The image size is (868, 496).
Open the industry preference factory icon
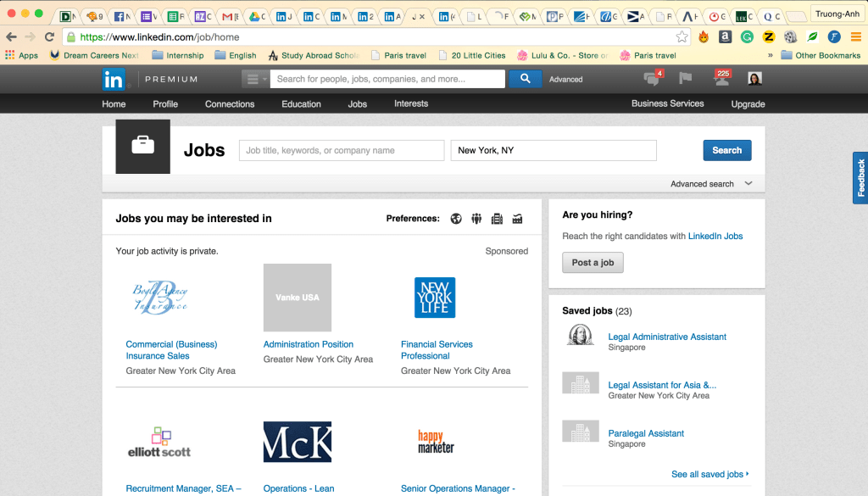coord(517,219)
